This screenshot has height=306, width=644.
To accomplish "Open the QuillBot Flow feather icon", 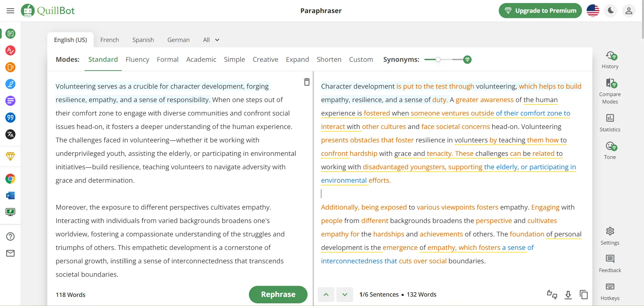I will coord(10,84).
